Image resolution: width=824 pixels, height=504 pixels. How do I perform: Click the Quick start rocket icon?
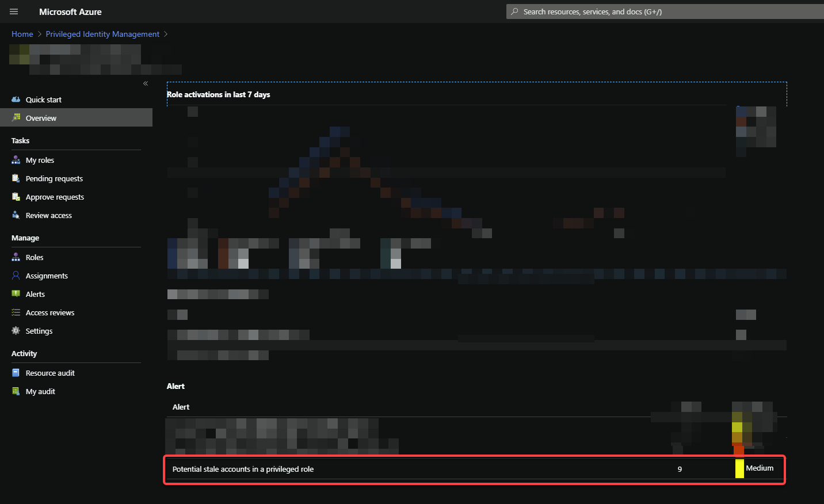coord(16,100)
